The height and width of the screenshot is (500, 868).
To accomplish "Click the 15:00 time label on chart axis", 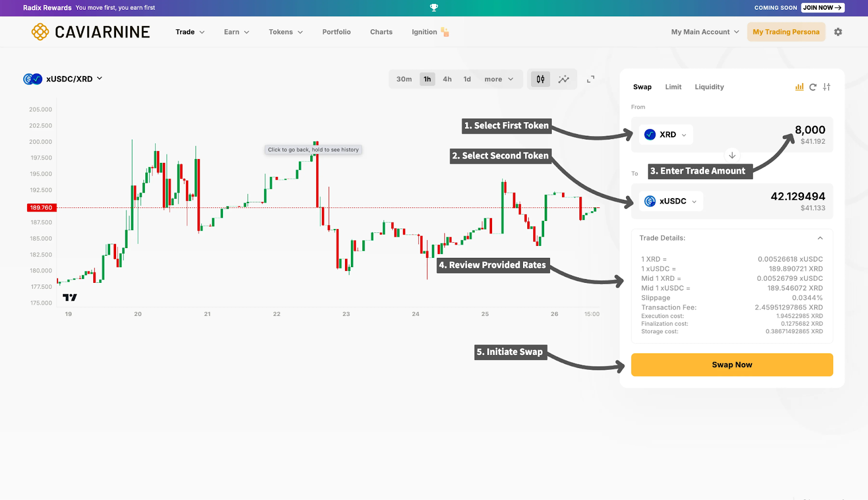I will coord(592,314).
